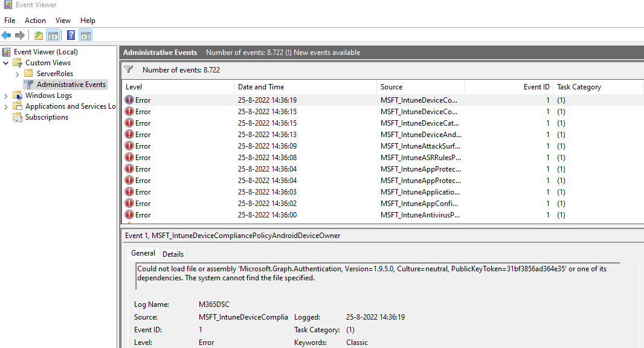Image resolution: width=644 pixels, height=348 pixels.
Task: Toggle the Show/Hide Console Tree icon
Action: coord(53,34)
